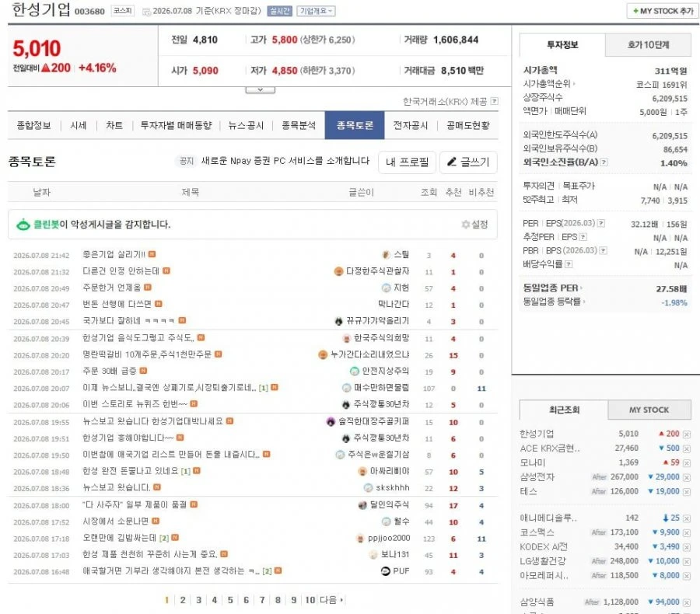Open post 다른건 인정 안하는데
Viewport: 700px width, 614px height.
(121, 270)
